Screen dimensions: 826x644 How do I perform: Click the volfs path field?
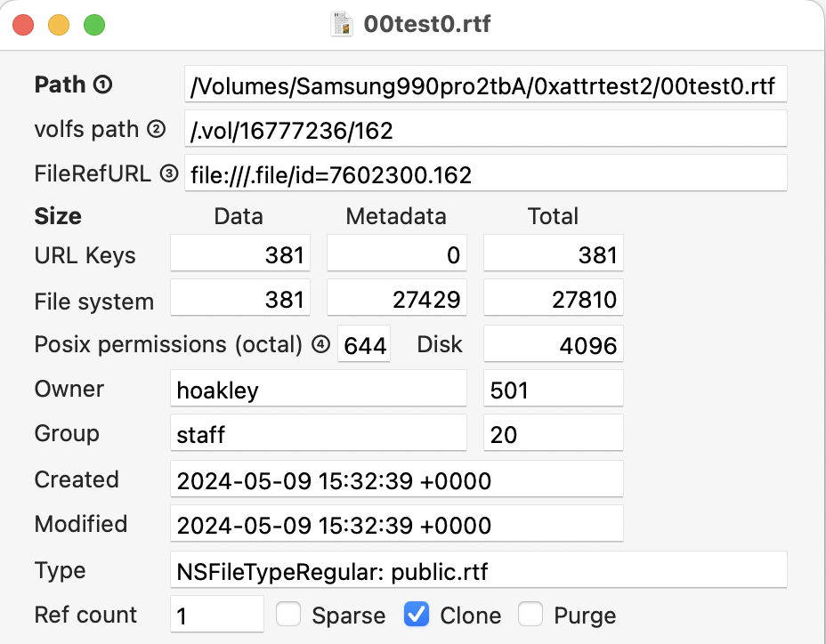click(x=485, y=128)
